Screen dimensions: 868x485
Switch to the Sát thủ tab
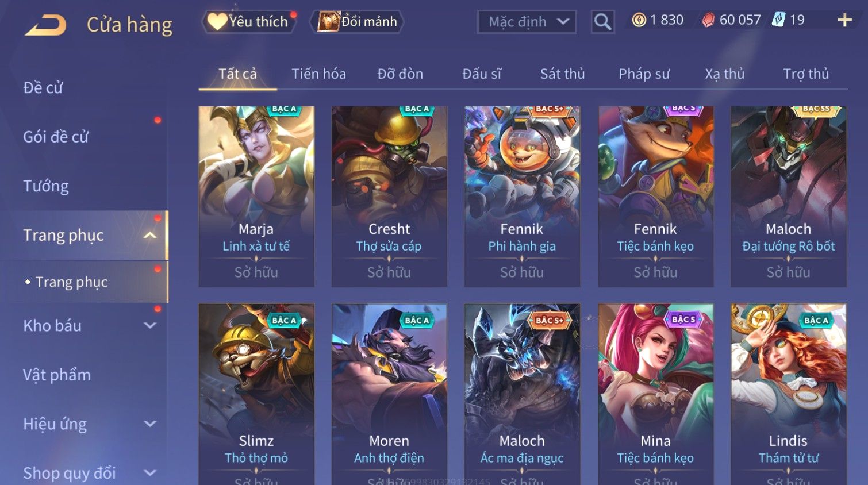(x=562, y=74)
